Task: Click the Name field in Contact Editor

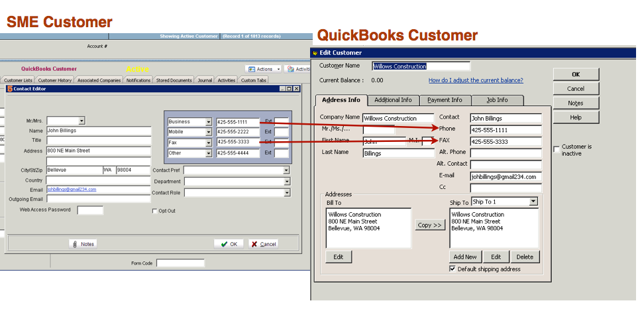Action: [99, 131]
